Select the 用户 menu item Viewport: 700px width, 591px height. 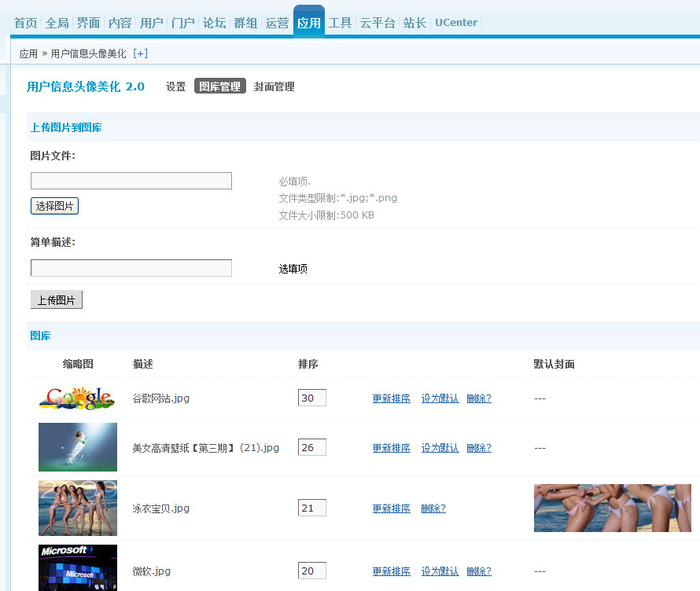click(x=151, y=23)
